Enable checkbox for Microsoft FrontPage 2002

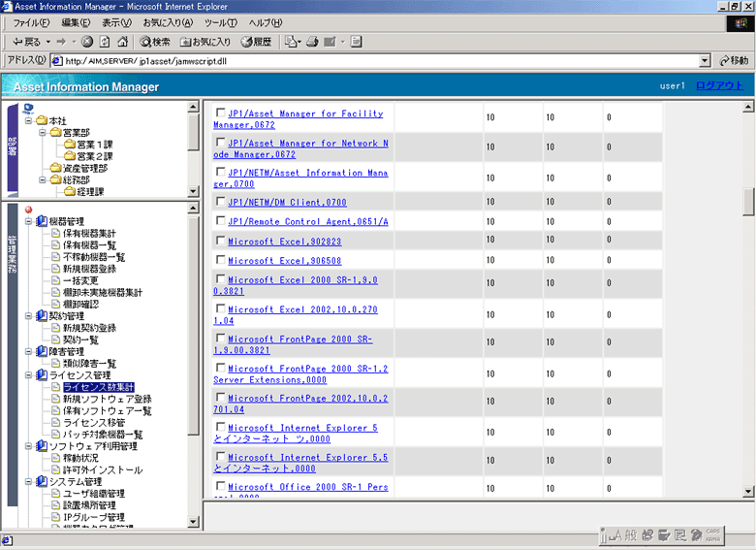pos(220,399)
